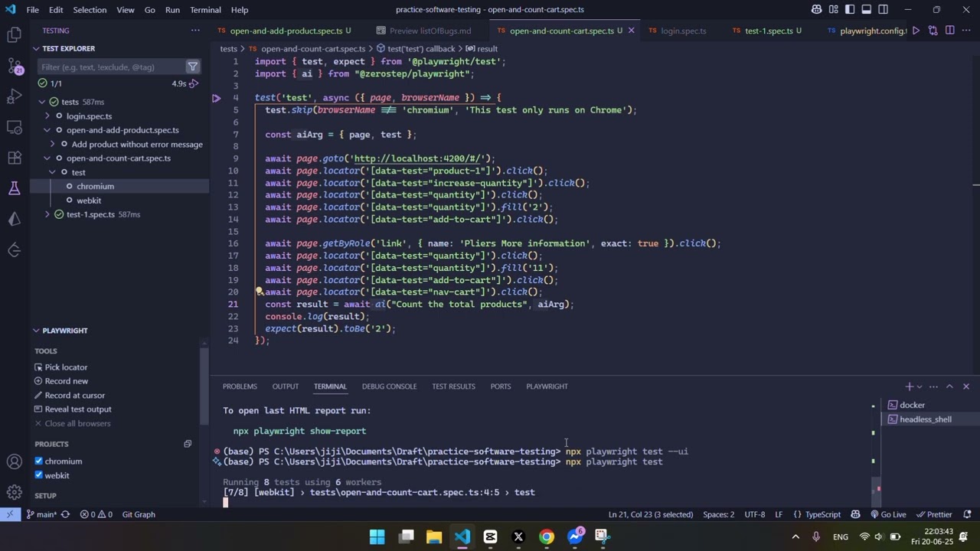Close the open-and-count-cart.spec.ts tab
The width and height of the screenshot is (980, 551).
coord(631,31)
